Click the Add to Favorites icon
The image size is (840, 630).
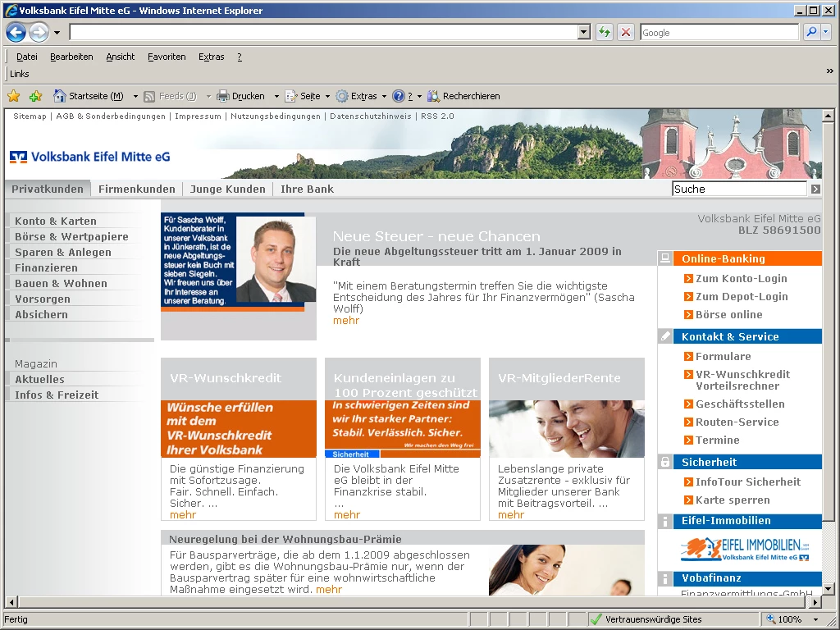[35, 96]
